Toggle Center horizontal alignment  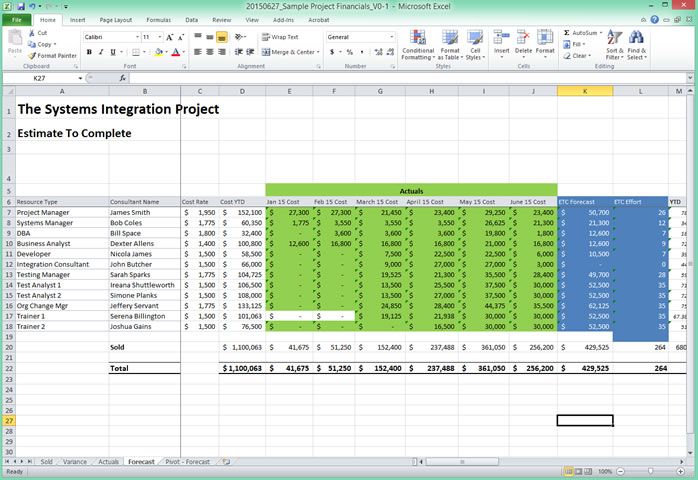(210, 52)
